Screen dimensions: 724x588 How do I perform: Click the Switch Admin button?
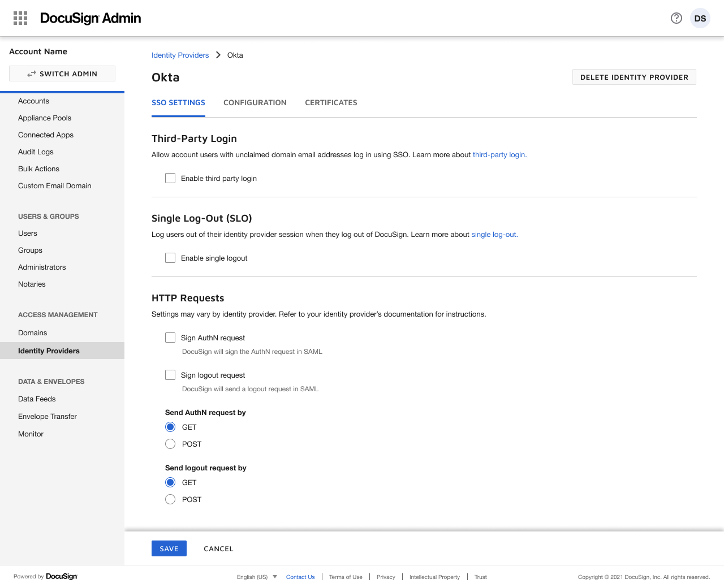pos(62,73)
